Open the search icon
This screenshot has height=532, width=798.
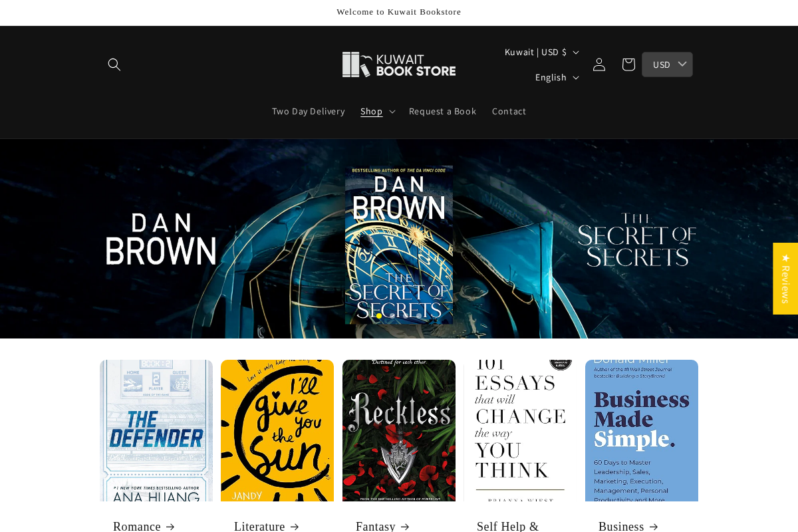click(x=113, y=64)
